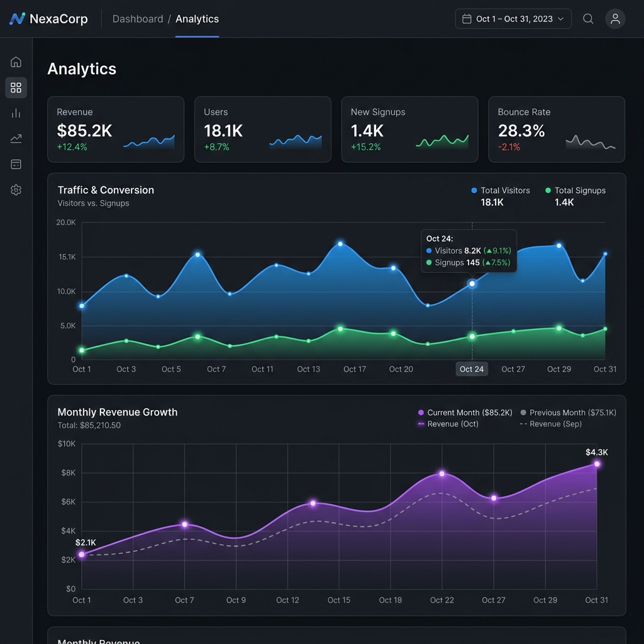644x644 pixels.
Task: Click the Total: $85,210.50 text
Action: (x=89, y=425)
